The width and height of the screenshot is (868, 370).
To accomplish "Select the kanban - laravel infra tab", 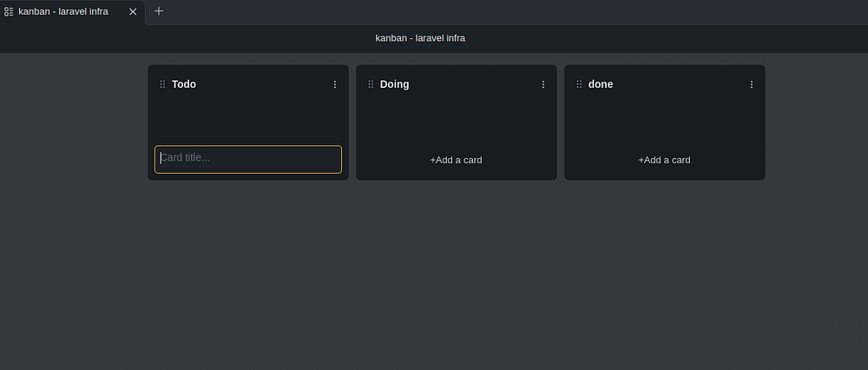I will coord(63,11).
